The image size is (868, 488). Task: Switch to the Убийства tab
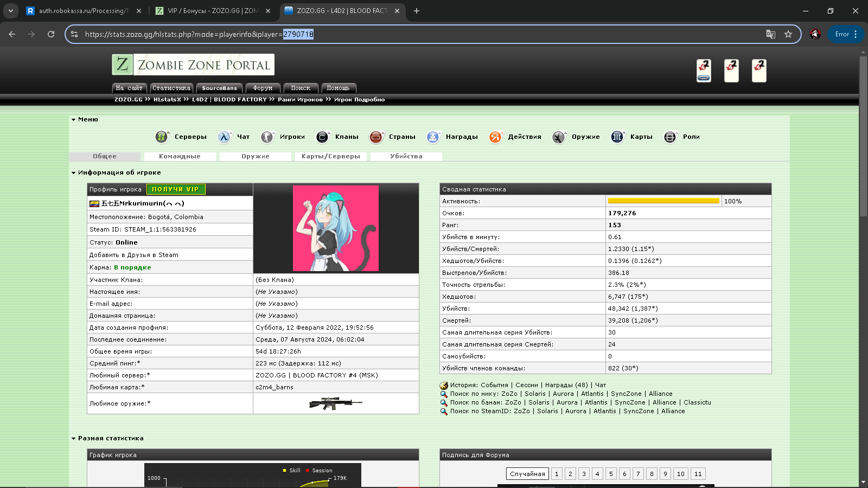pyautogui.click(x=406, y=156)
